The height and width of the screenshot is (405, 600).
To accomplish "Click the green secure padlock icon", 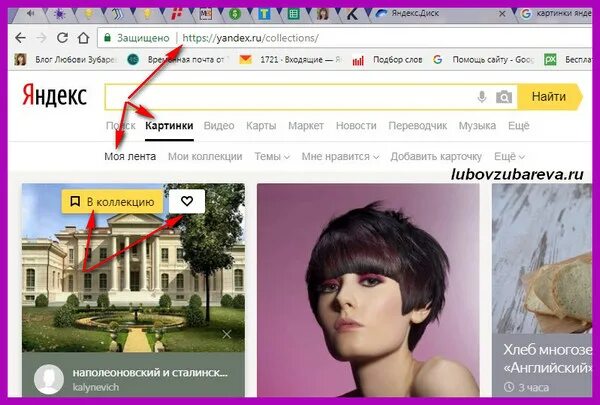I will point(108,38).
